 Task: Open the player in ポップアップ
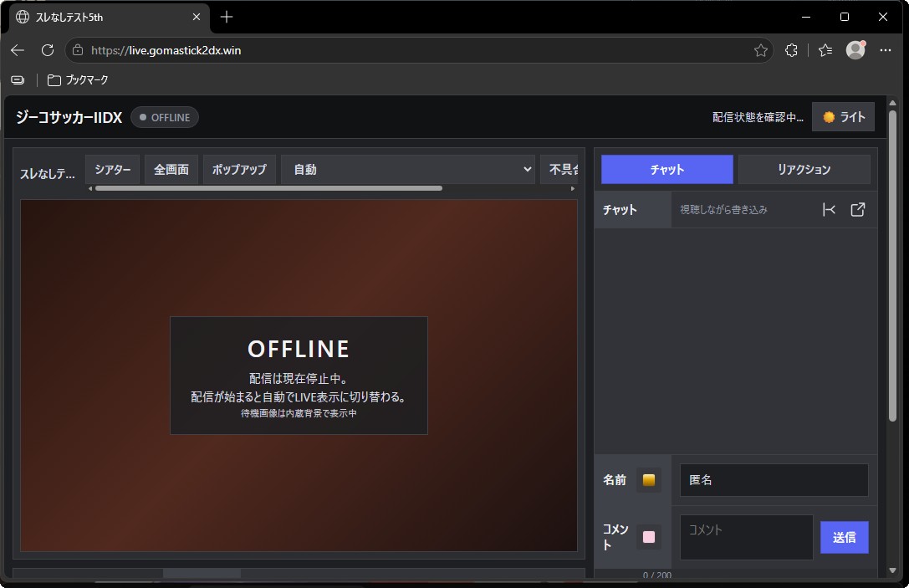click(x=239, y=169)
